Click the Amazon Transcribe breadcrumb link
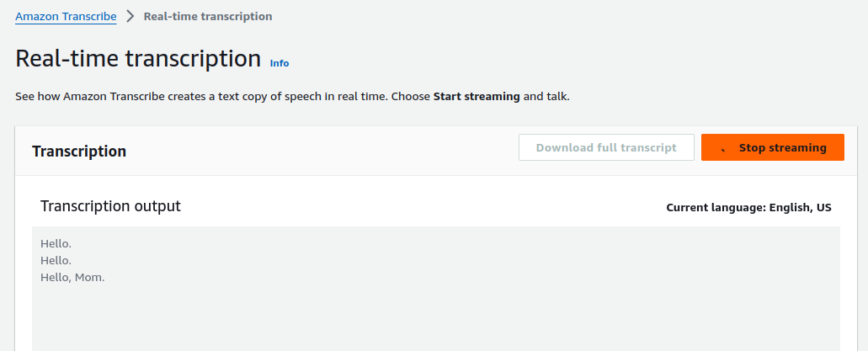Screen dimensions: 868x351 66,16
